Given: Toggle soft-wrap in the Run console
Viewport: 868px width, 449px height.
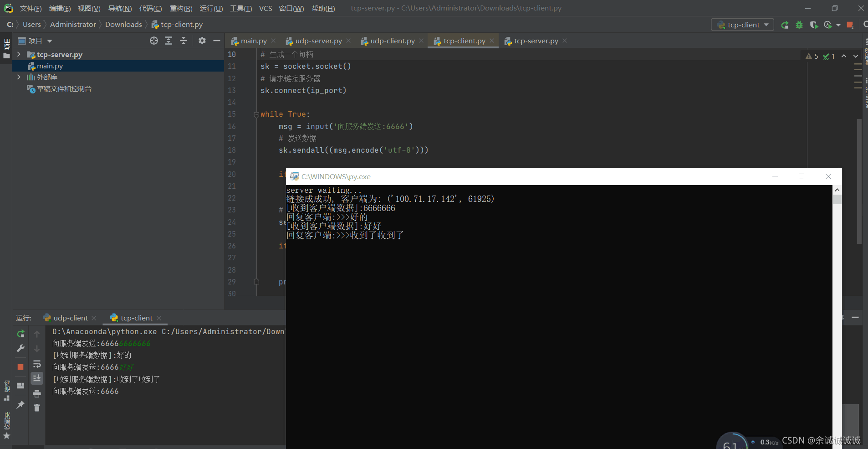Looking at the screenshot, I should pos(37,364).
